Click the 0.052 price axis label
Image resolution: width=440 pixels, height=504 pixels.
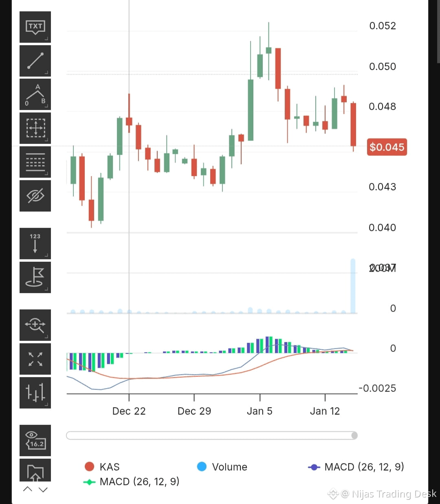pyautogui.click(x=383, y=26)
